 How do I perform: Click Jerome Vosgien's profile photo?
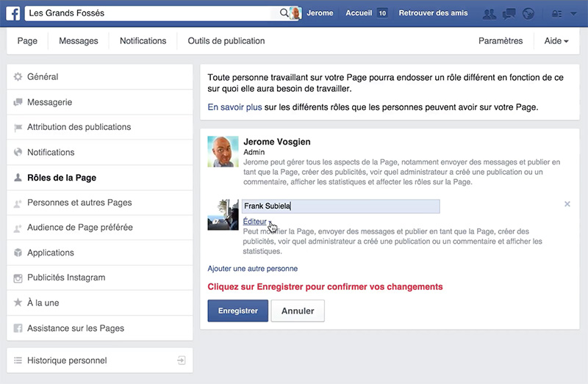coord(223,151)
